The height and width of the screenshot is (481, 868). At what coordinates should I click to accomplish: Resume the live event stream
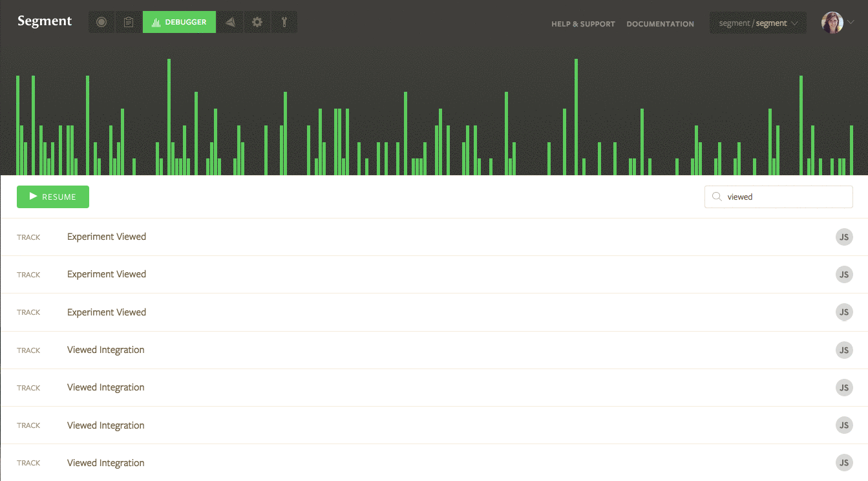click(53, 197)
